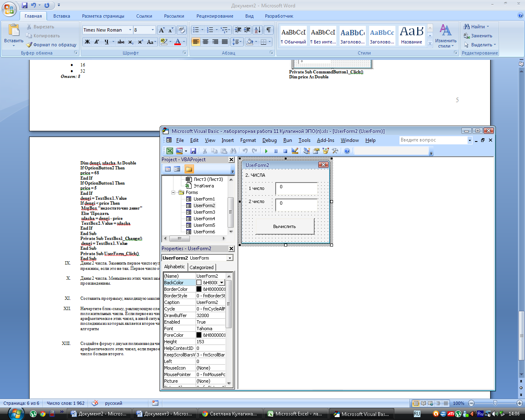Click the Italic (К) button in Word

(97, 42)
